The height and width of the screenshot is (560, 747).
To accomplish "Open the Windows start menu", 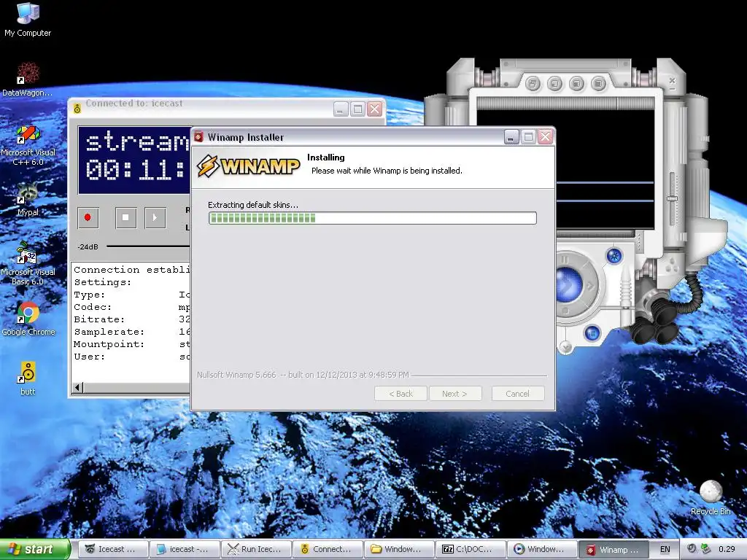I will [x=35, y=549].
